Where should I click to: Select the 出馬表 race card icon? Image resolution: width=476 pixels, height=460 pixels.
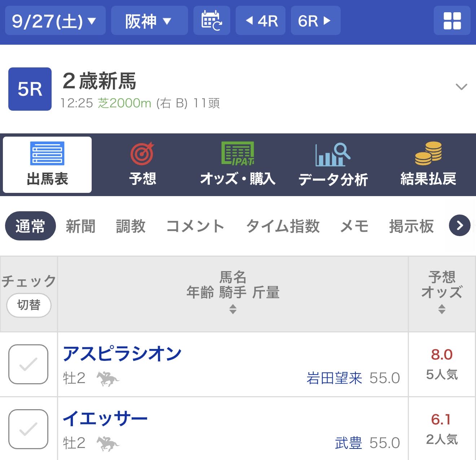[47, 154]
